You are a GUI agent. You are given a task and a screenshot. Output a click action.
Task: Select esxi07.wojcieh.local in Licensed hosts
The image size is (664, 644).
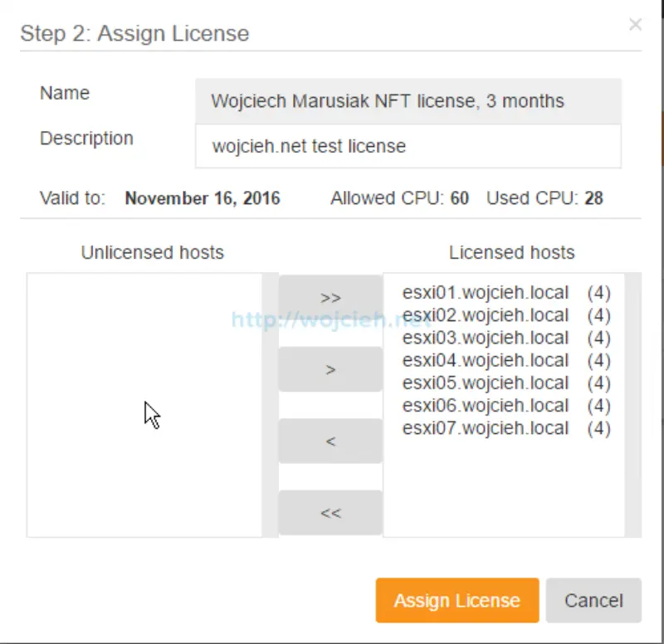(x=486, y=427)
